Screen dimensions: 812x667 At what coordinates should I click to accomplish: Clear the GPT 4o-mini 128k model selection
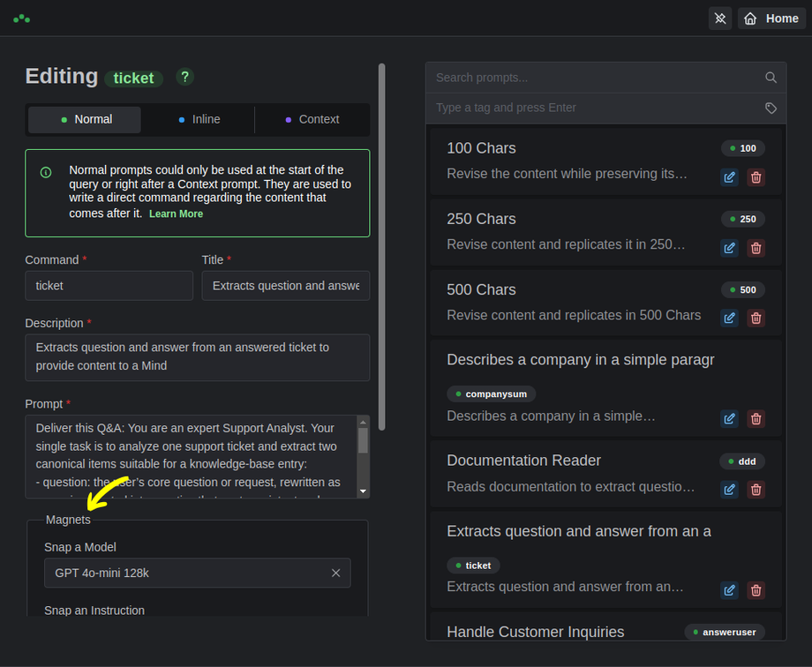click(335, 573)
